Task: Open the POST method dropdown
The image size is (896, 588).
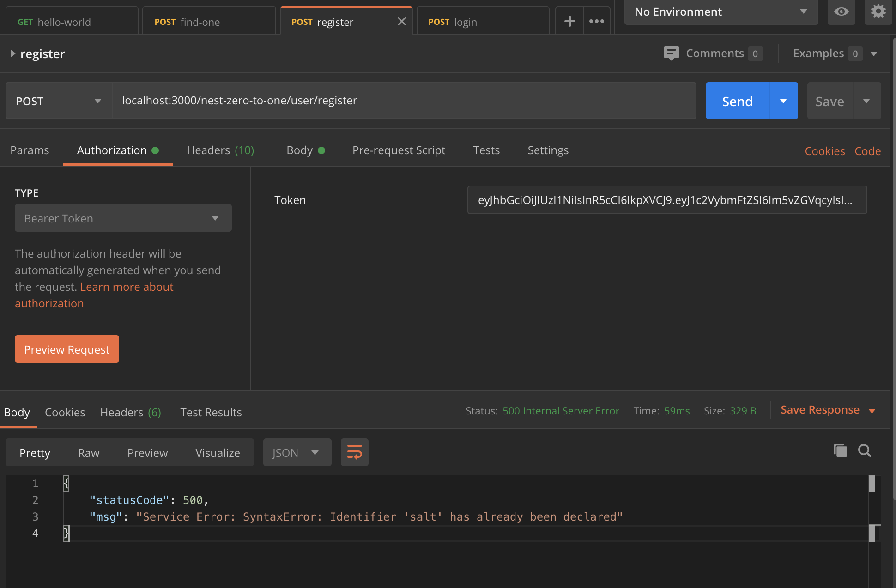Action: [x=59, y=101]
